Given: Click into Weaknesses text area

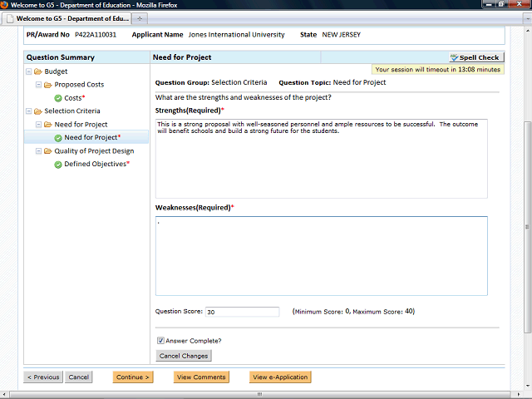Looking at the screenshot, I should pyautogui.click(x=322, y=256).
